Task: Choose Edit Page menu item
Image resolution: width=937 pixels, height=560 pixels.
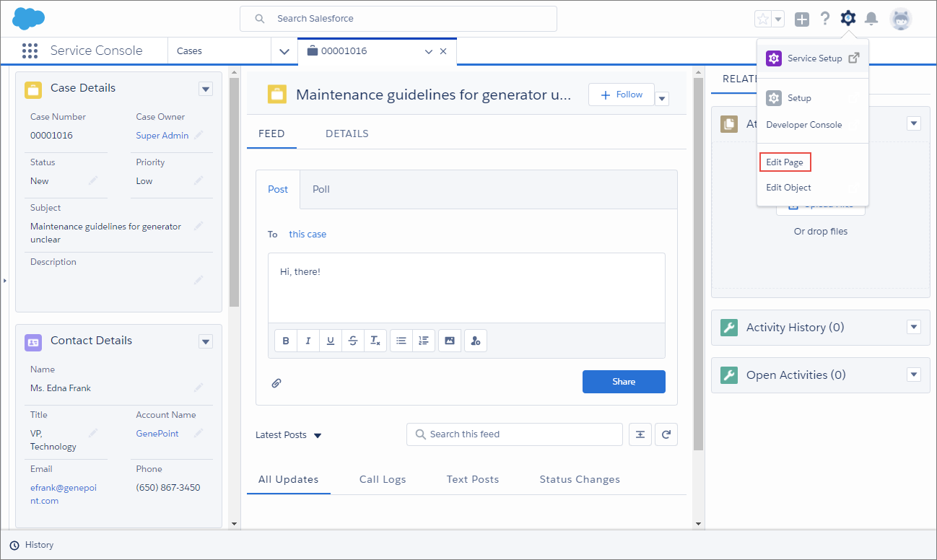Action: (785, 162)
